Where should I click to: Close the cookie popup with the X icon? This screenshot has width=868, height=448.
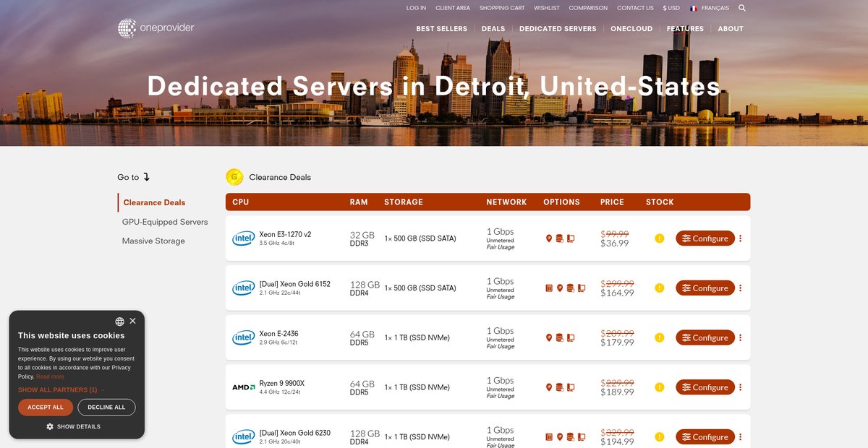[132, 321]
